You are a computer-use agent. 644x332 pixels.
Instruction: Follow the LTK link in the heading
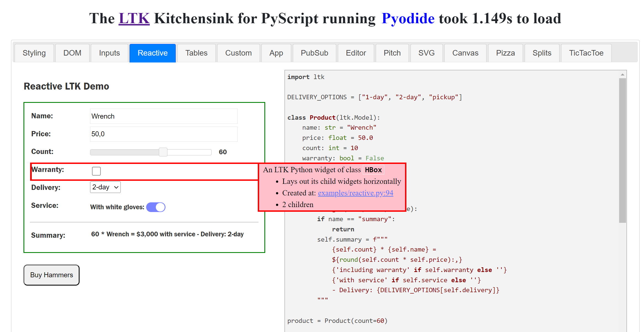134,19
